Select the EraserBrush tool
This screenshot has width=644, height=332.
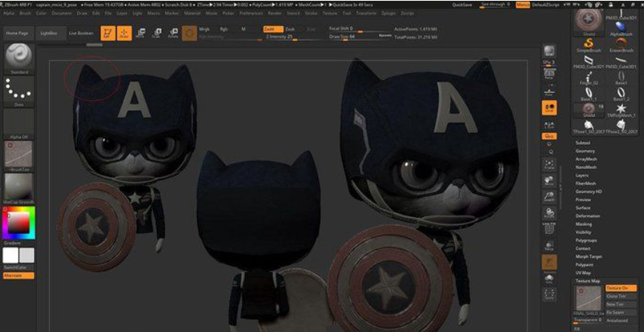[x=621, y=45]
